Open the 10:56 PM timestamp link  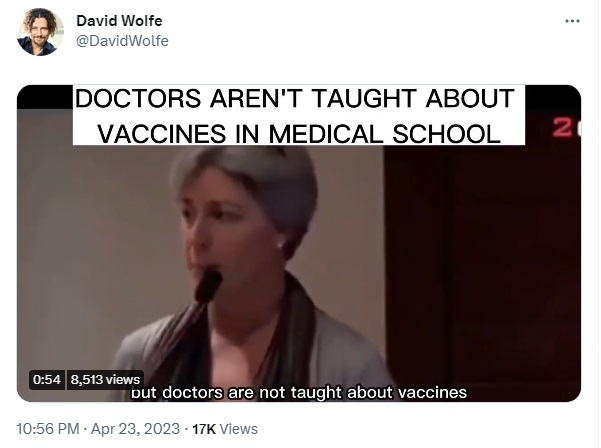pyautogui.click(x=48, y=428)
